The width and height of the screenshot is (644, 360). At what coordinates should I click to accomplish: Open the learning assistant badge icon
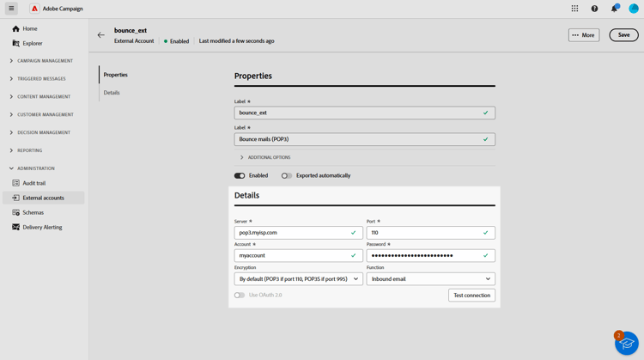point(626,343)
